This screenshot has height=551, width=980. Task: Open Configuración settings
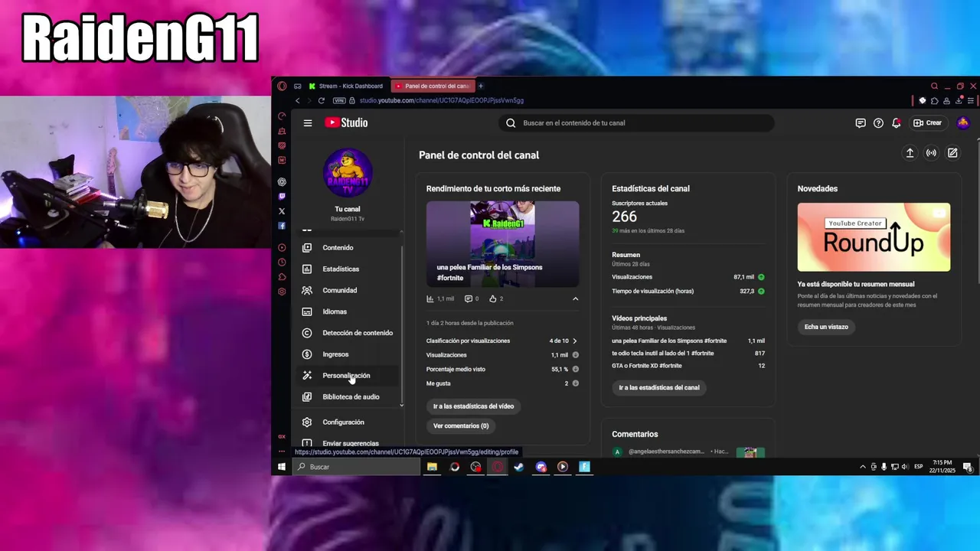348,422
